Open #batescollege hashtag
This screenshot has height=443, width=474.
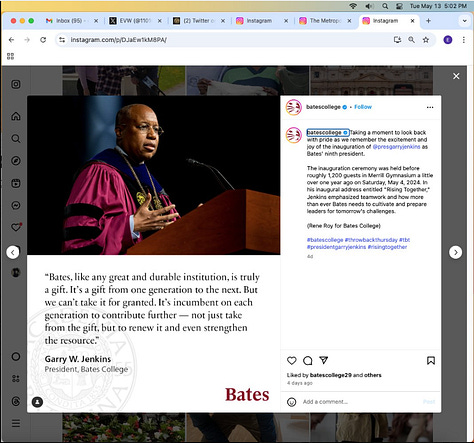(x=325, y=240)
